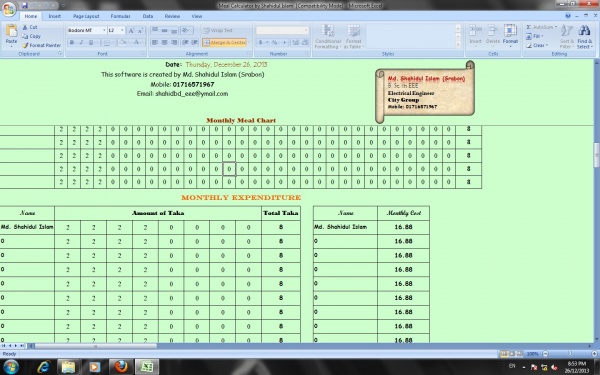The height and width of the screenshot is (375, 600).
Task: Center cell text horizontally
Action: (x=164, y=42)
